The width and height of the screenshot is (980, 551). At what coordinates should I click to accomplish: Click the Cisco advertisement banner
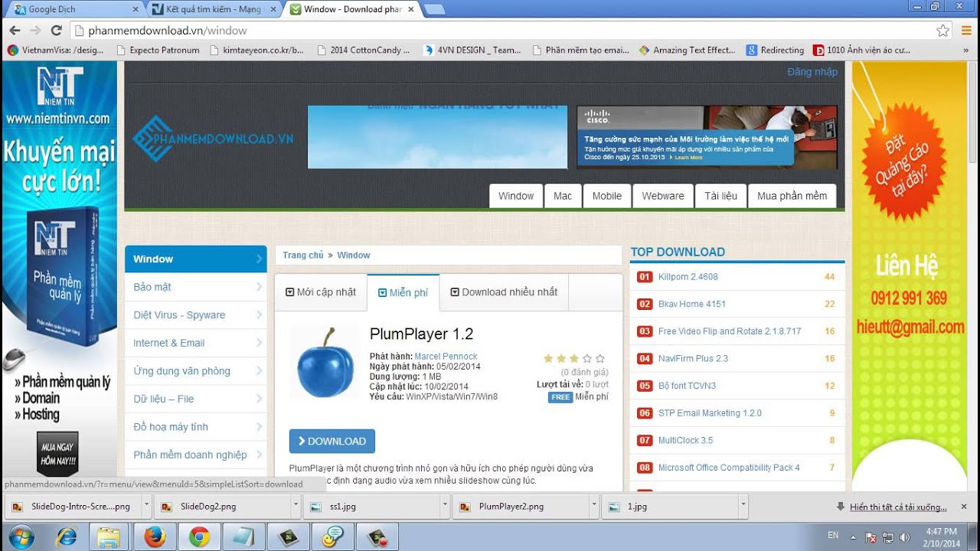(x=707, y=137)
